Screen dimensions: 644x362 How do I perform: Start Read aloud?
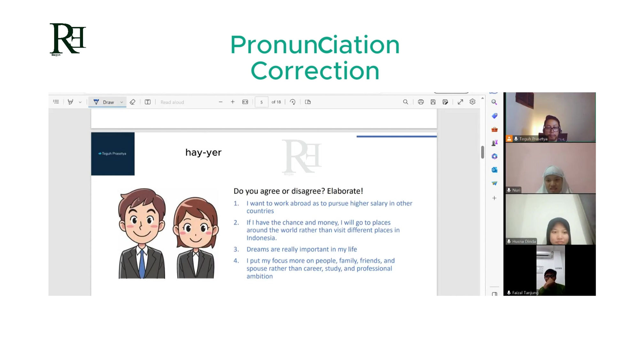(x=172, y=103)
